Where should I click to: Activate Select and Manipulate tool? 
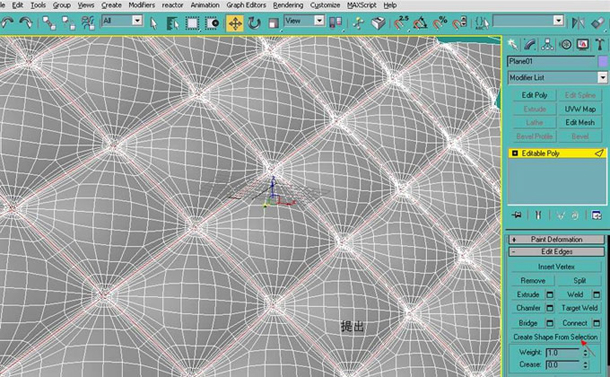[358, 23]
